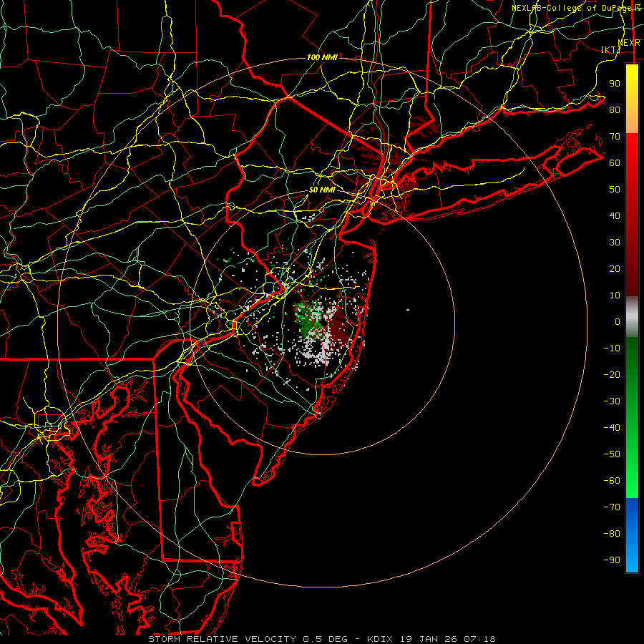
Task: Click the 30 value on velocity scale
Action: (615, 243)
